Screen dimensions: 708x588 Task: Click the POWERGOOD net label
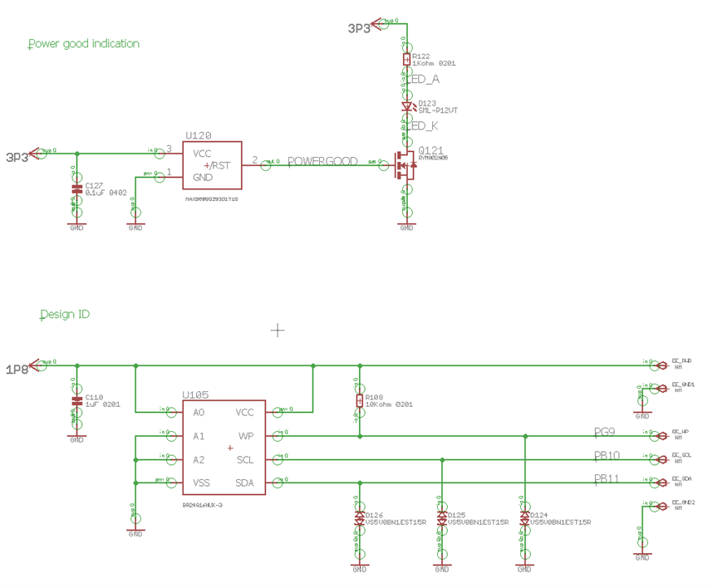pyautogui.click(x=322, y=161)
